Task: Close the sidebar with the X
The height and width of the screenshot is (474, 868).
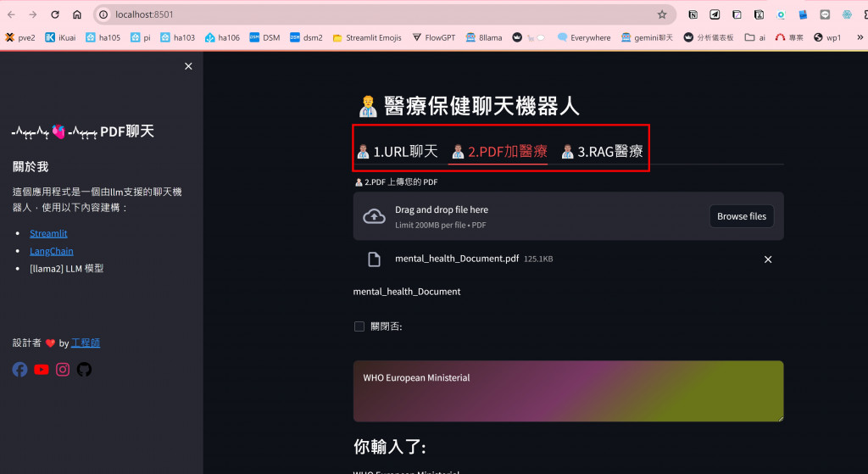Action: (x=188, y=66)
